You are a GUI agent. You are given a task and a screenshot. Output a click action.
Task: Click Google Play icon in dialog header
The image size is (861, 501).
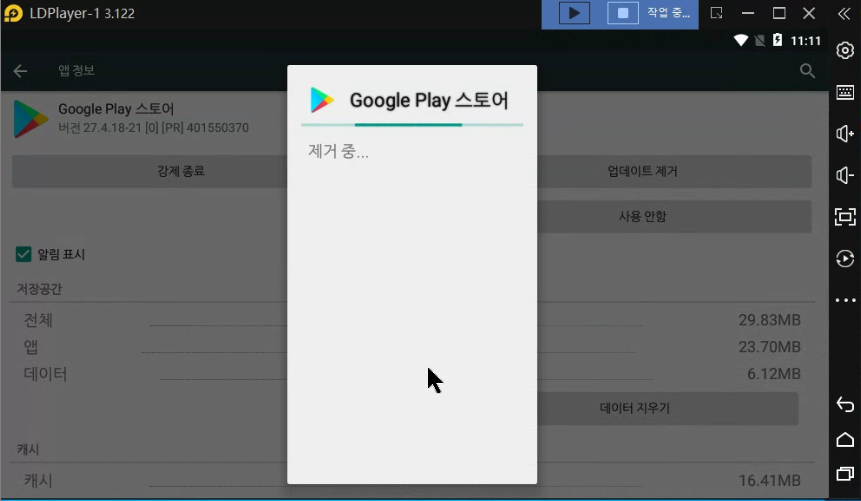click(322, 100)
